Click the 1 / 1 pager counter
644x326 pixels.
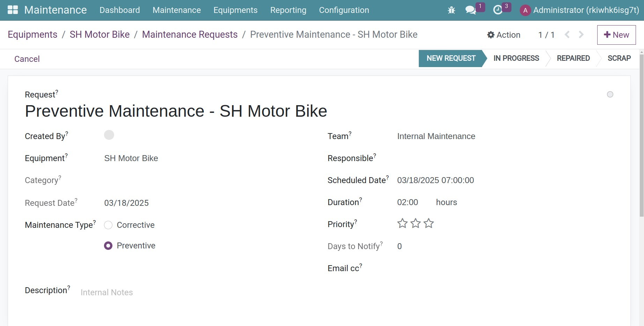[546, 35]
